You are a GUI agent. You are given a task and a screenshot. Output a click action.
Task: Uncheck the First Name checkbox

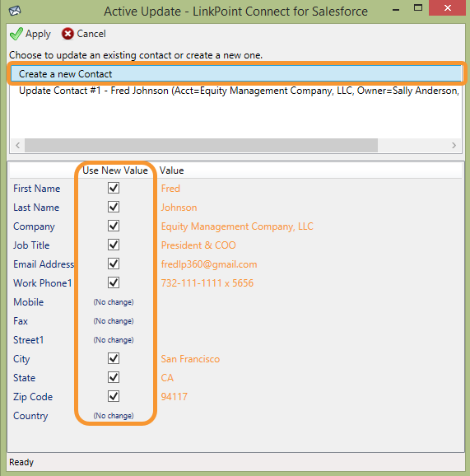[x=114, y=188]
